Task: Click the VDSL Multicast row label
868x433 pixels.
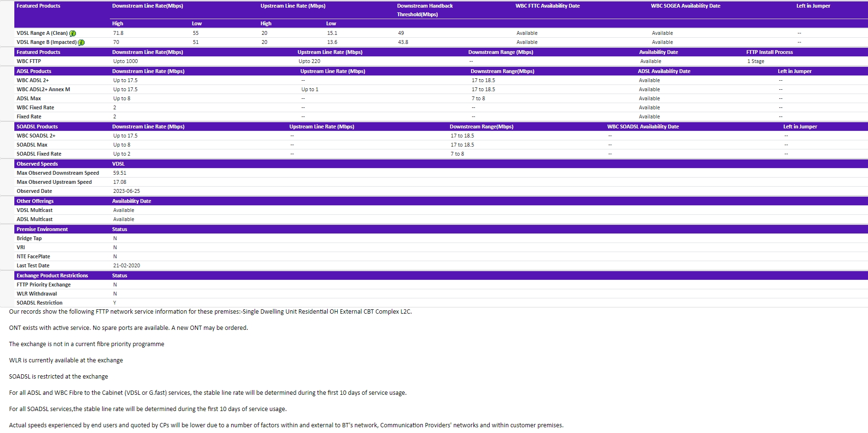Action: coord(34,210)
